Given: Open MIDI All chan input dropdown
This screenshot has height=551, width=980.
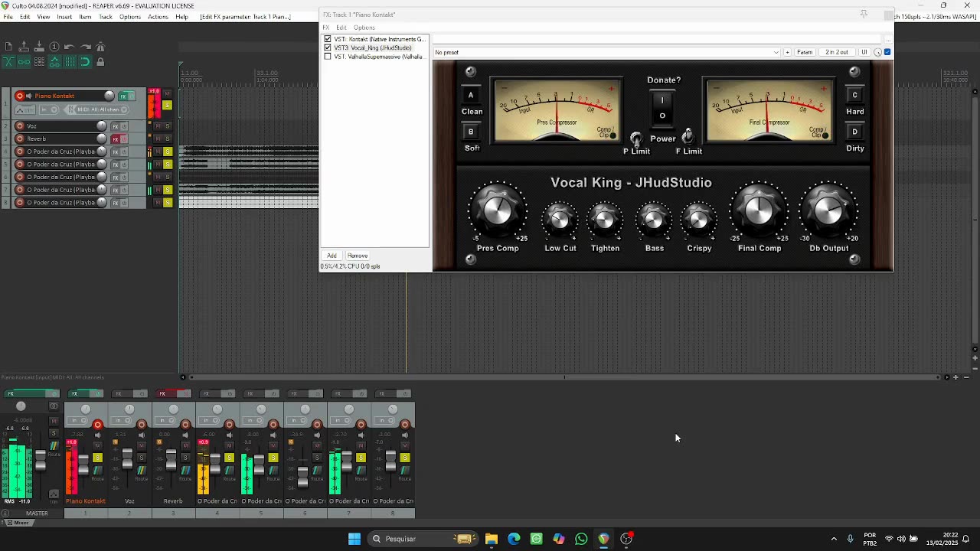Looking at the screenshot, I should click(x=101, y=109).
